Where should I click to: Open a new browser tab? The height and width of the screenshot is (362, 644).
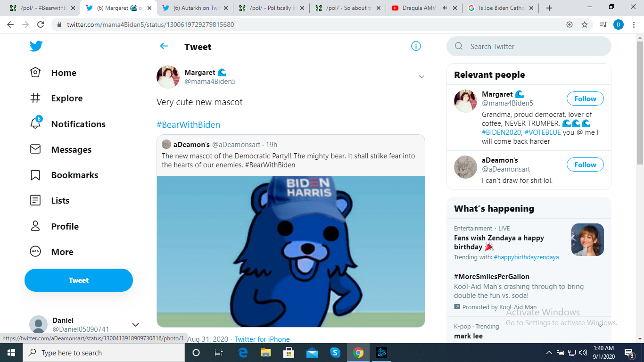pyautogui.click(x=549, y=8)
